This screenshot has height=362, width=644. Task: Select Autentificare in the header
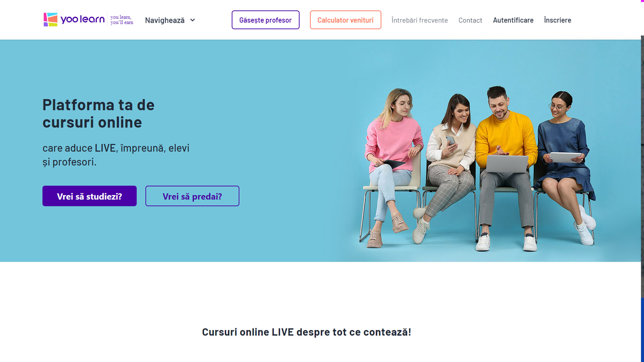[x=513, y=20]
